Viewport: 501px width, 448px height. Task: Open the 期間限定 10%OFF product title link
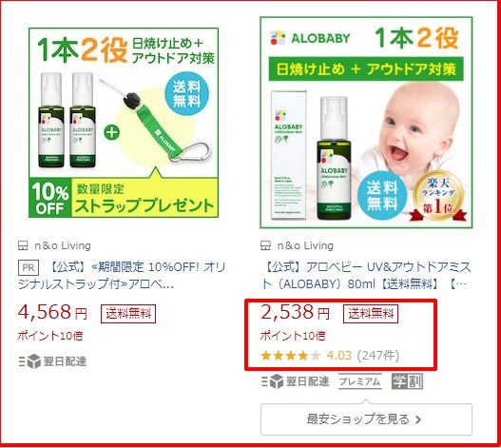pyautogui.click(x=122, y=275)
